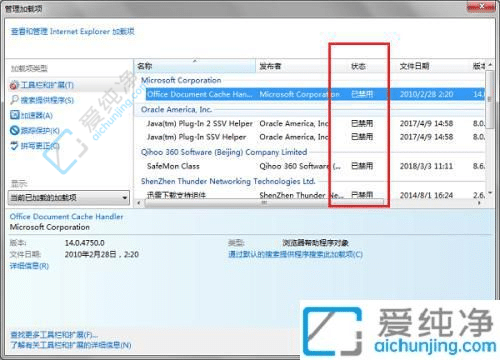The width and height of the screenshot is (500, 360).
Task: Select the Accelerators (加速器) type
Action: 32,115
